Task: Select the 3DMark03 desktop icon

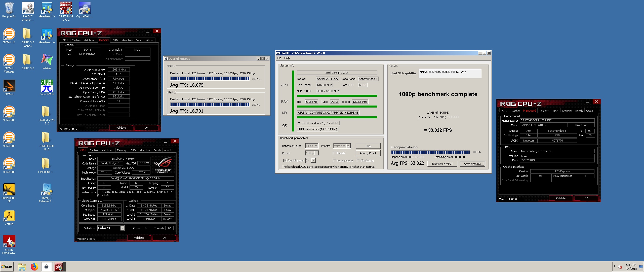Action: pyautogui.click(x=9, y=114)
